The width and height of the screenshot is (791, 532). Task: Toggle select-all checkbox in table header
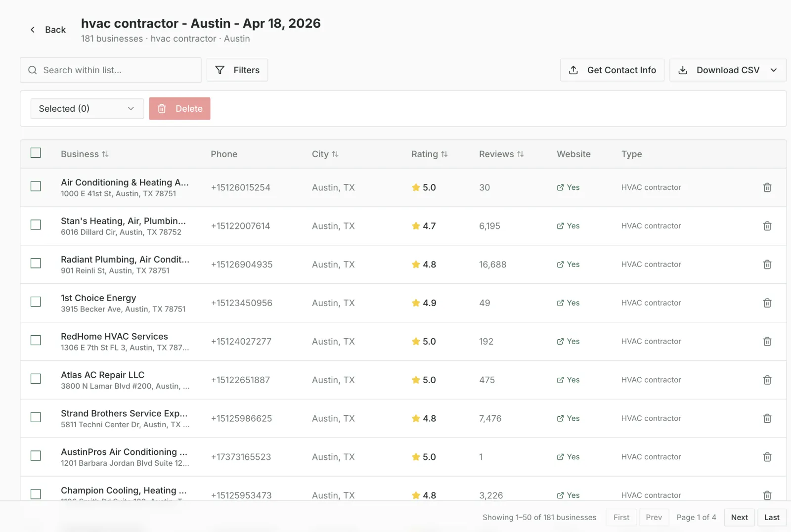36,153
